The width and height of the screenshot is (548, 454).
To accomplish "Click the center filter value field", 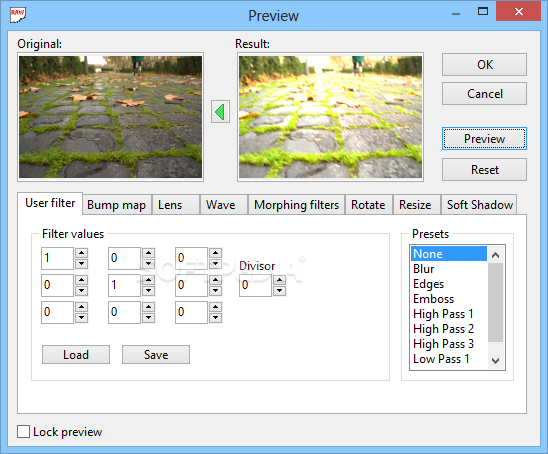I will point(124,285).
